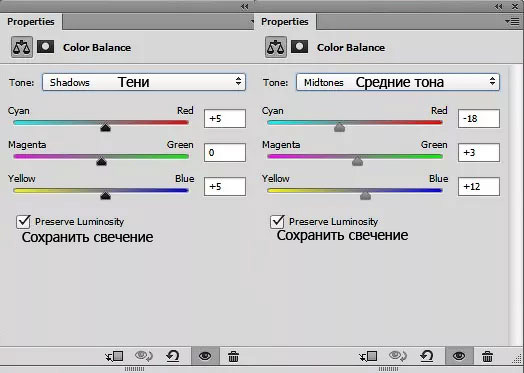Select right Properties tab
The height and width of the screenshot is (373, 524).
[285, 22]
